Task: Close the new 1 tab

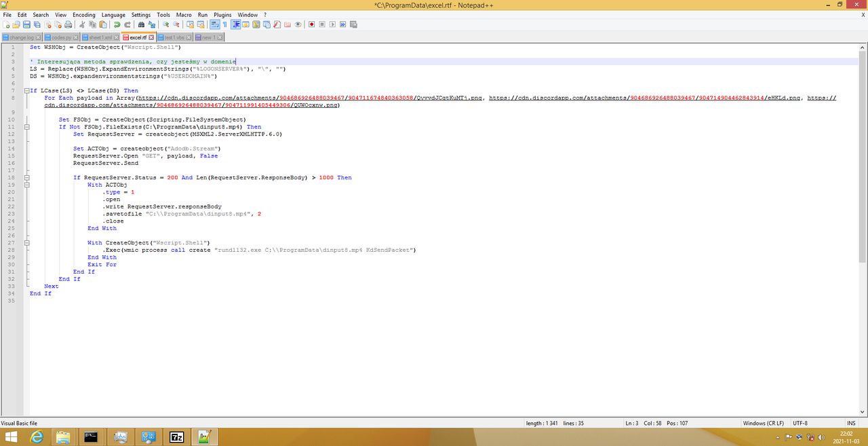Action: pos(221,37)
